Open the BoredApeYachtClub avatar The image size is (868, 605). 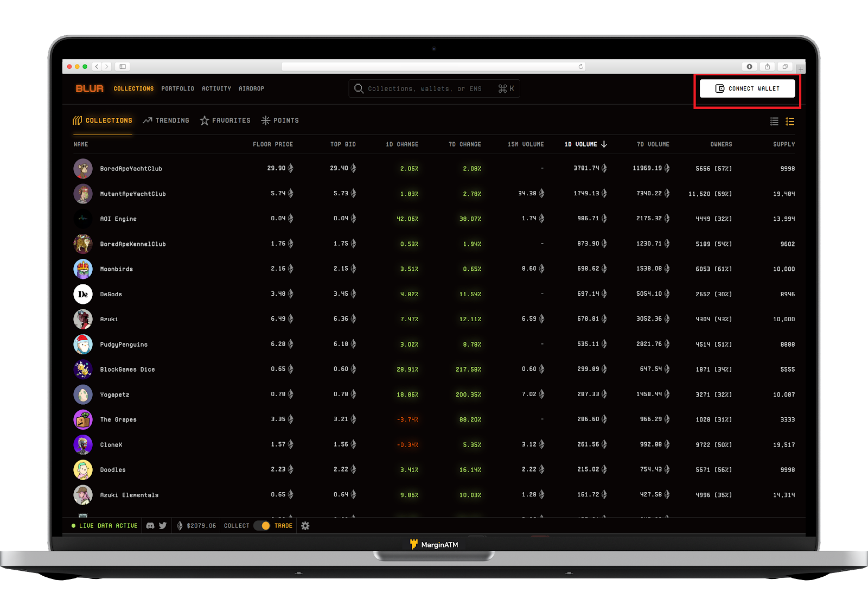83,169
